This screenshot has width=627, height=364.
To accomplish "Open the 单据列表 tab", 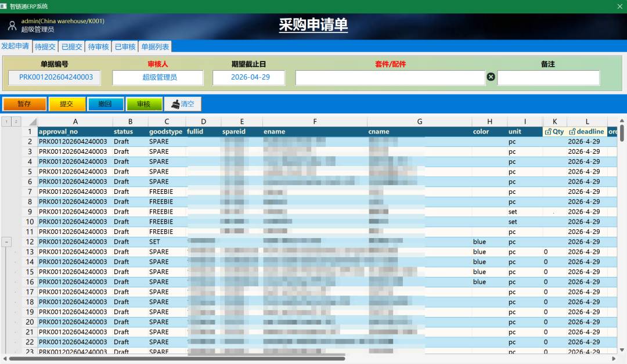I will [x=155, y=47].
